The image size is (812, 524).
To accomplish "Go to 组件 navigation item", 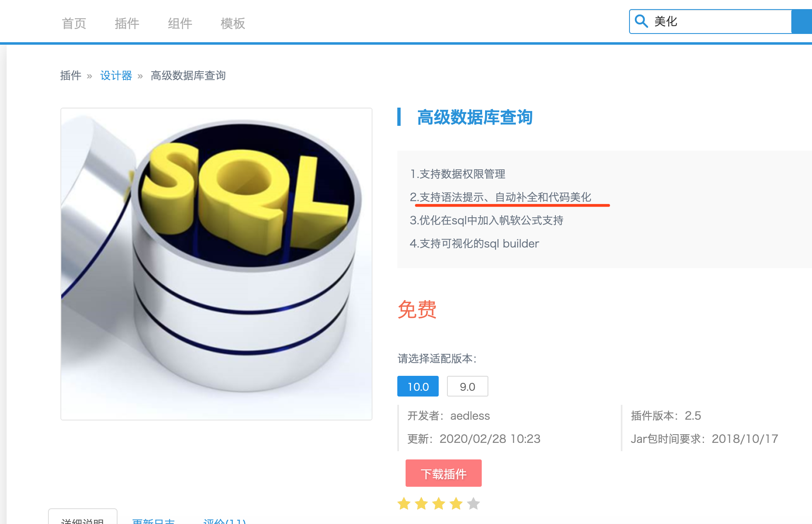I will pyautogui.click(x=180, y=24).
